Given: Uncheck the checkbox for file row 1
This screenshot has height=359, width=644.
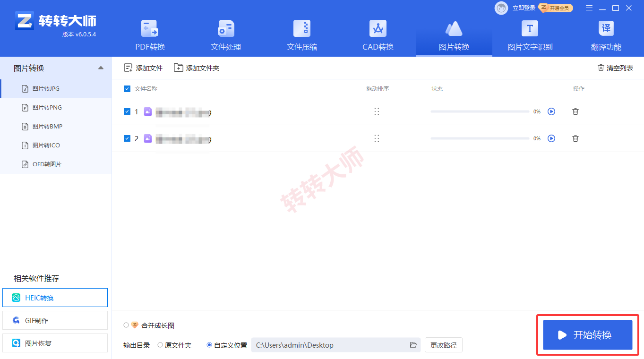Looking at the screenshot, I should 127,111.
